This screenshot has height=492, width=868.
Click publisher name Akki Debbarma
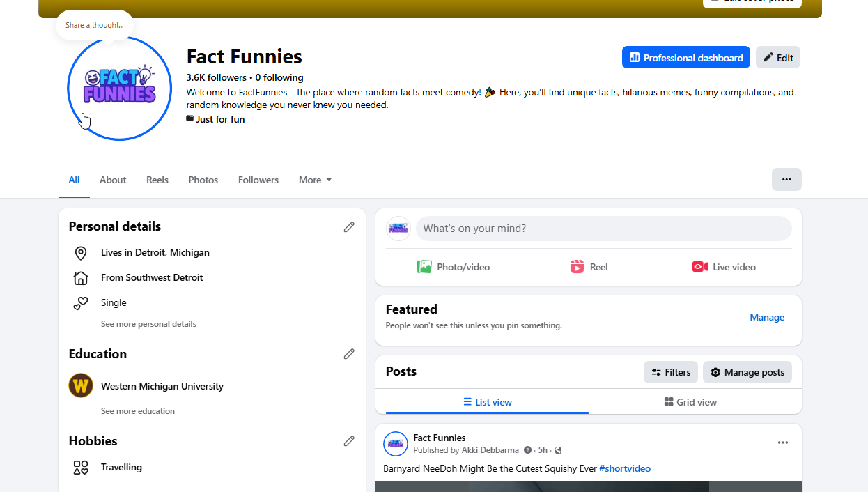pyautogui.click(x=490, y=450)
